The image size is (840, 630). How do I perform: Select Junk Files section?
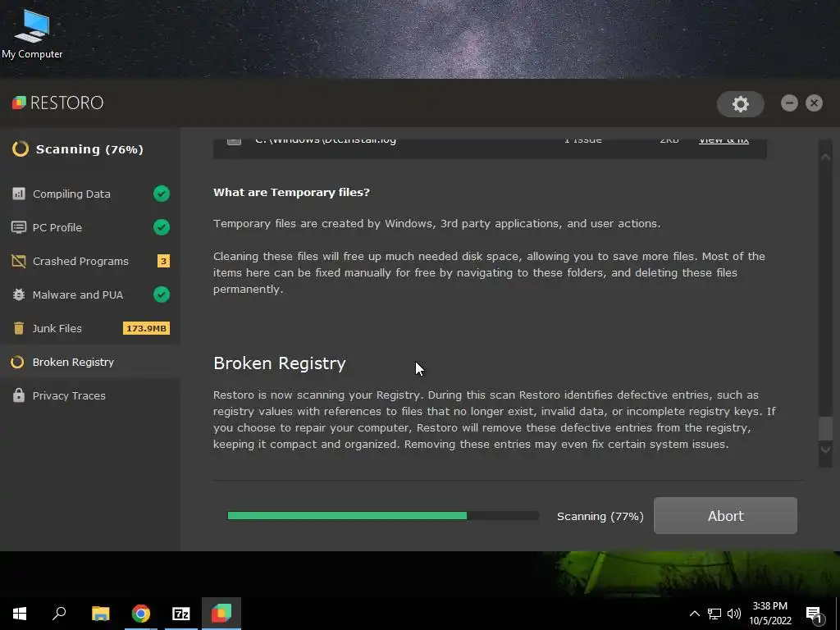90,328
